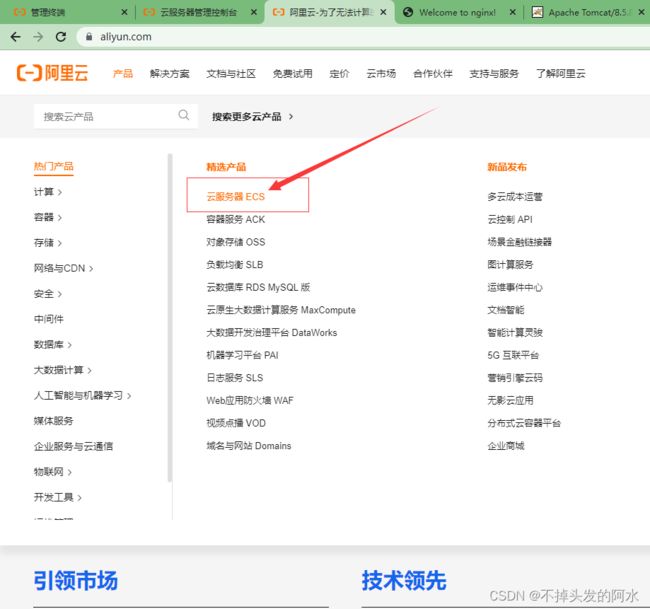Expand the 数据库 category

(53, 345)
